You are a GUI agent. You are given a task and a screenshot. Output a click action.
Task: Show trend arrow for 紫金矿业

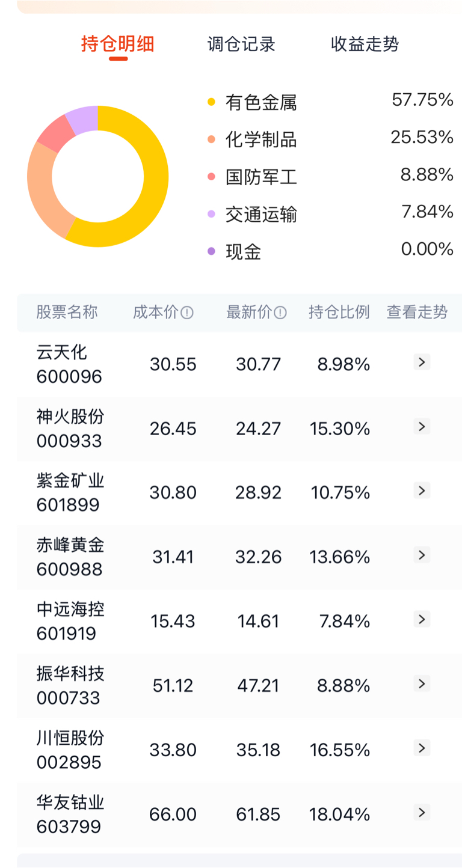click(422, 491)
